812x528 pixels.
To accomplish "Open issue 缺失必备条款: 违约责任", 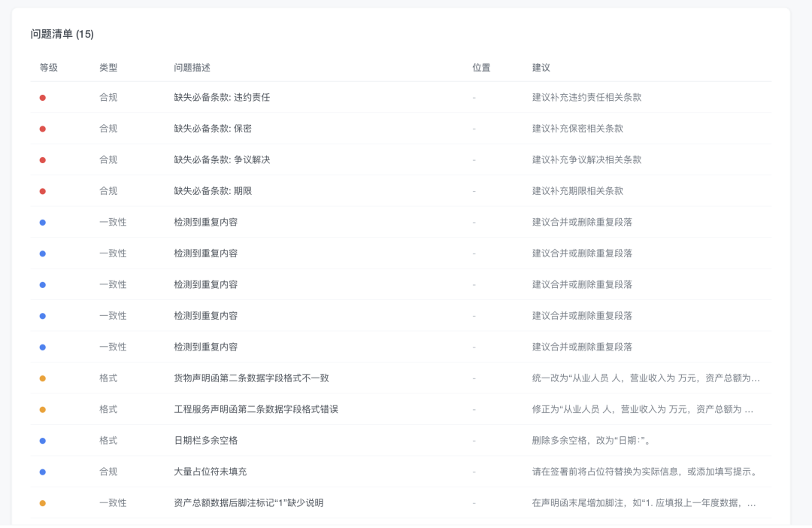I will pyautogui.click(x=222, y=98).
